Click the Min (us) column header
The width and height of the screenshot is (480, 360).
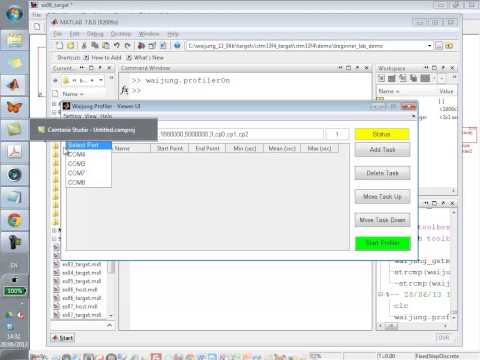click(x=245, y=148)
